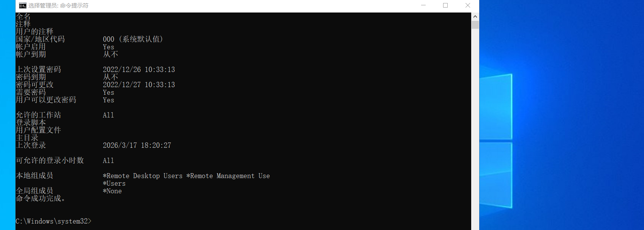Click the 命令成功完成 message line
This screenshot has width=644, height=230.
40,199
